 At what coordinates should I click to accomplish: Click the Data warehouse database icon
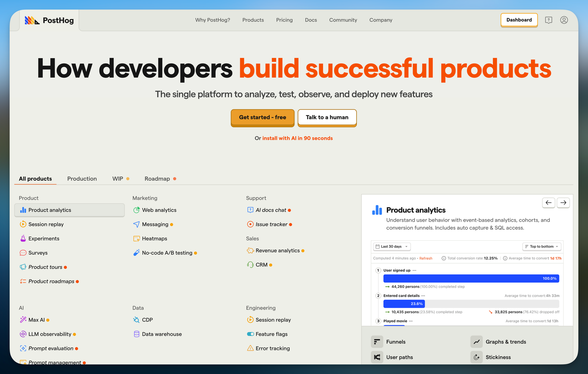coord(136,334)
